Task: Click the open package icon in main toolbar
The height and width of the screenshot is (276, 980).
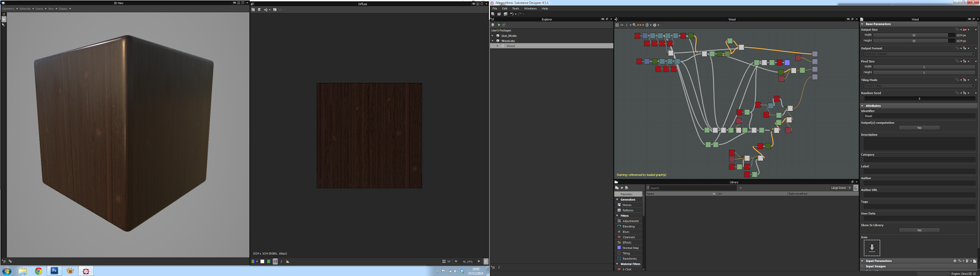Action: [x=499, y=14]
